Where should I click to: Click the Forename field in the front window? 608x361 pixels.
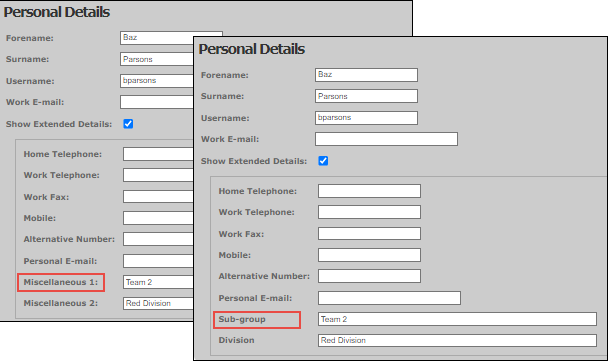click(366, 75)
